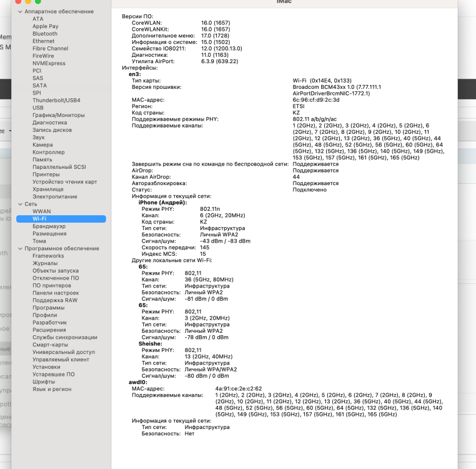
Task: Open Программы entry
Action: 49,308
